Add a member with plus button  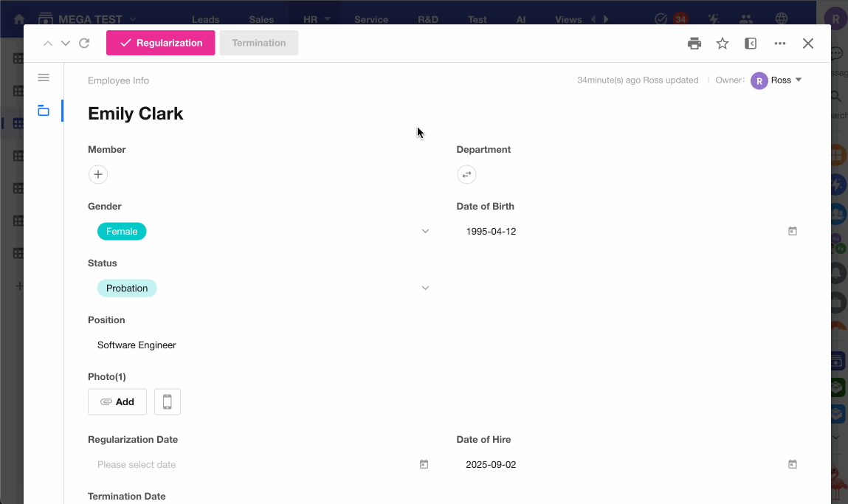pos(98,174)
